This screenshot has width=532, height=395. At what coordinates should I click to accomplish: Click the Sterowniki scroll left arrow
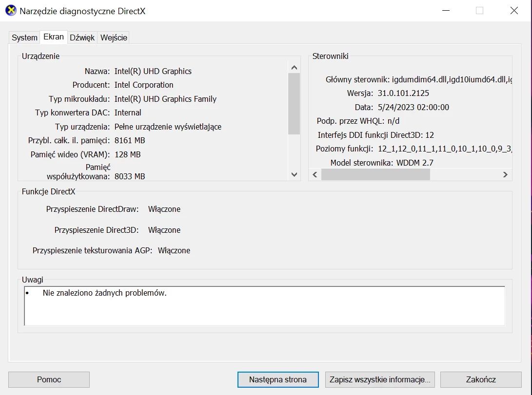[315, 174]
